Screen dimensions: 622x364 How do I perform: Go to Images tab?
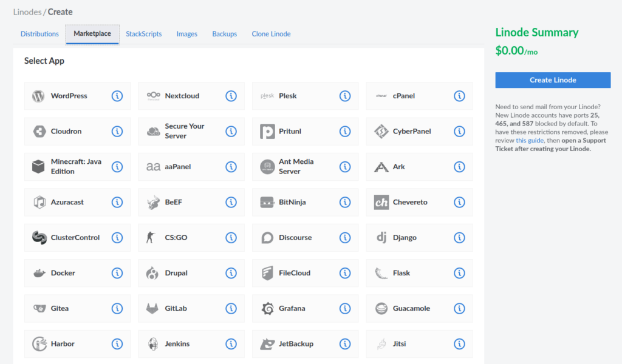click(187, 34)
